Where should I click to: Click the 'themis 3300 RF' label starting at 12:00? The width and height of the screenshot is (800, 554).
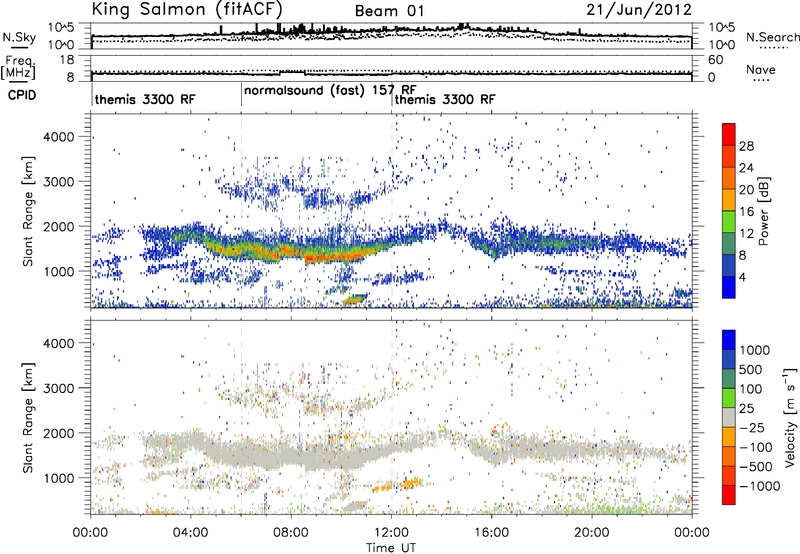(x=445, y=99)
